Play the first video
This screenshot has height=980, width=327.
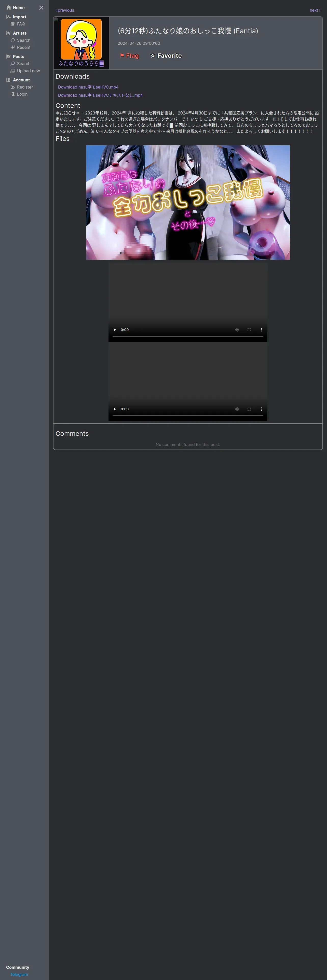(115, 330)
